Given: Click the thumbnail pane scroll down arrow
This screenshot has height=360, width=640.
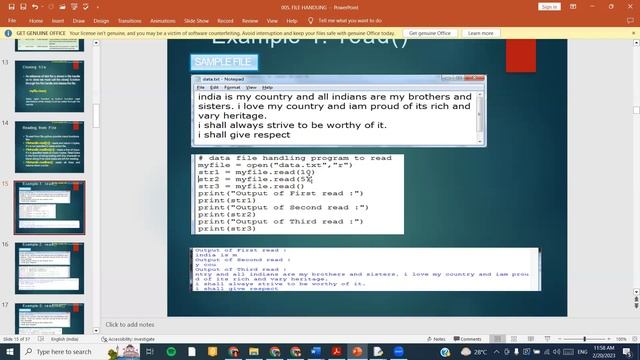Looking at the screenshot, I should click(x=96, y=331).
